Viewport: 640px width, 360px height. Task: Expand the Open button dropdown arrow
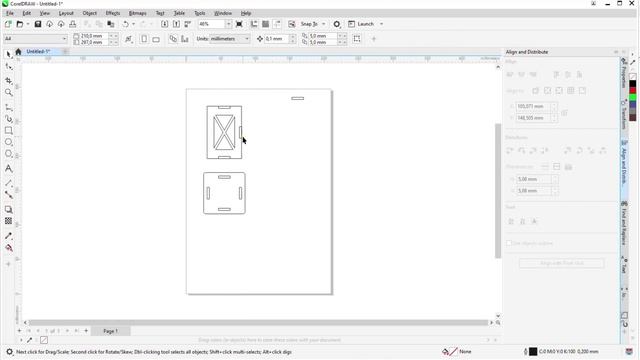click(28, 24)
